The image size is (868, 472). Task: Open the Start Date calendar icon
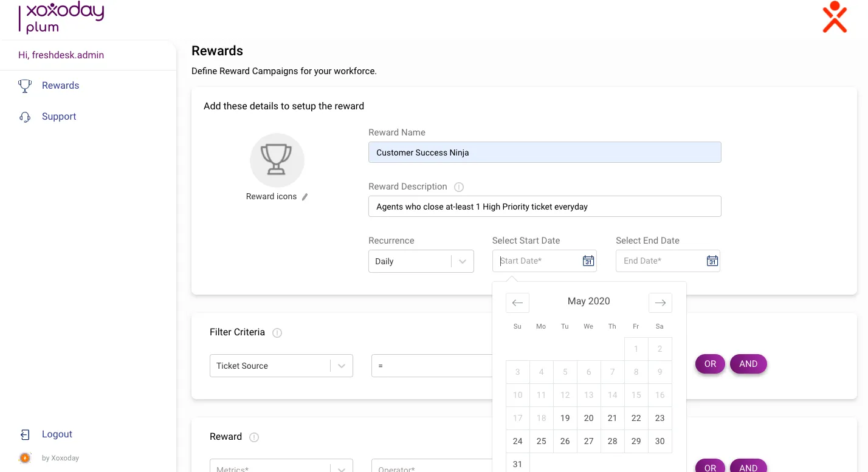(x=587, y=261)
